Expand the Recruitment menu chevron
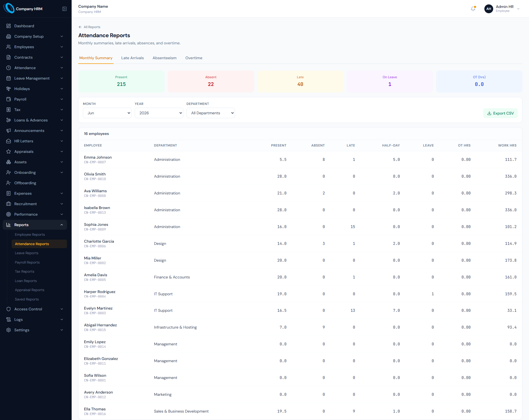529x420 pixels. [62, 204]
